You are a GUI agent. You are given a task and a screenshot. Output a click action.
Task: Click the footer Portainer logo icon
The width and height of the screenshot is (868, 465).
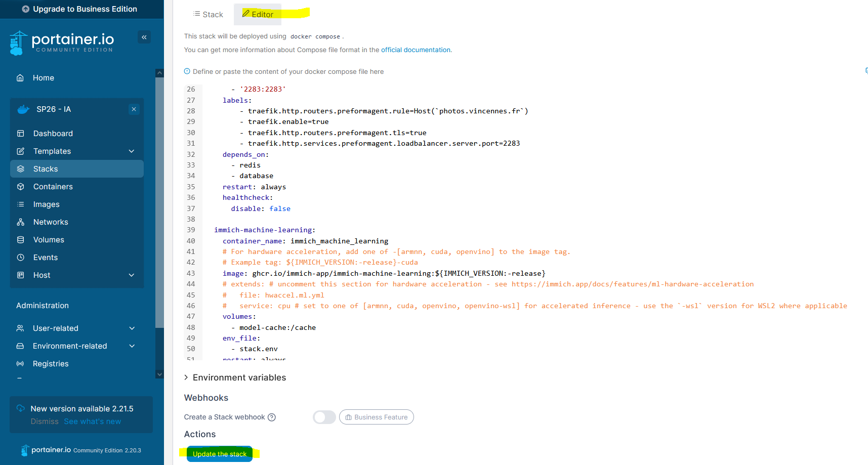coord(25,450)
